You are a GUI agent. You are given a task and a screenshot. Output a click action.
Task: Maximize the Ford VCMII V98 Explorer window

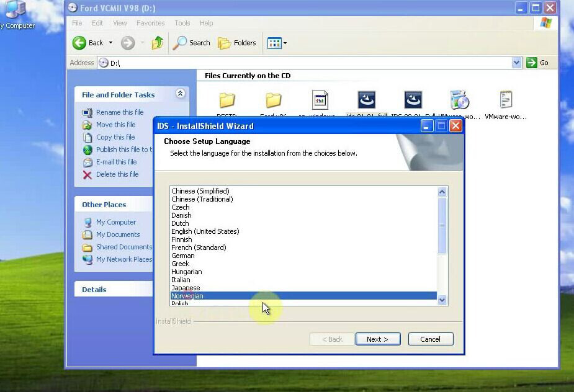(536, 7)
